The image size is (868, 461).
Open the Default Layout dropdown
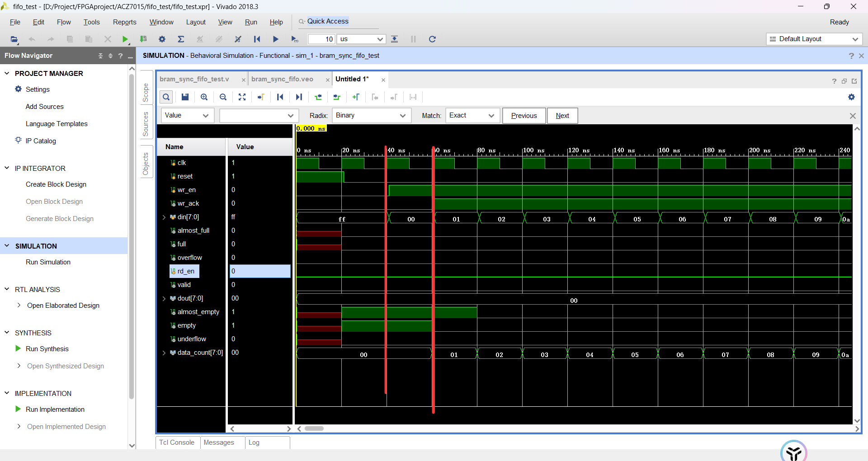(814, 39)
